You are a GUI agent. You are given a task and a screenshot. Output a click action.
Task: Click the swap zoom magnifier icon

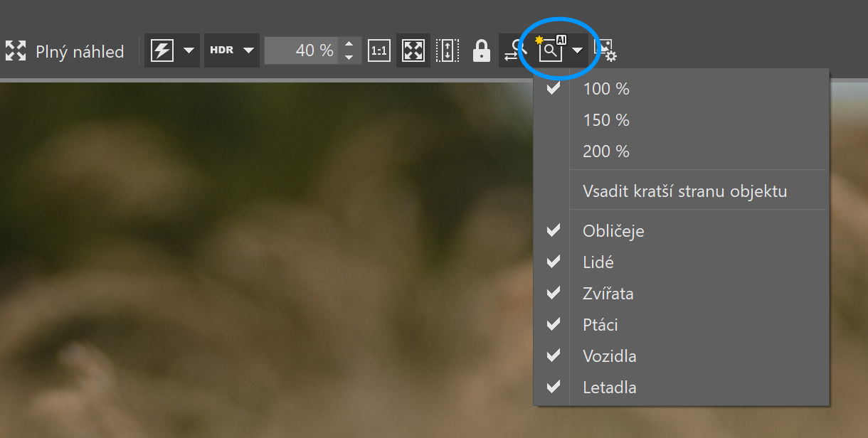pyautogui.click(x=514, y=50)
